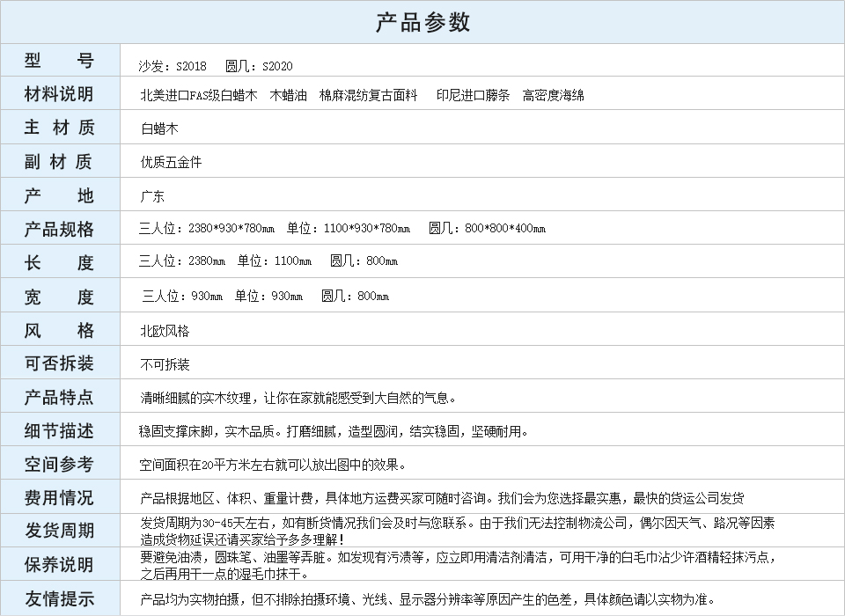Click the 友情提示 notice text
The height and width of the screenshot is (616, 845).
pyautogui.click(x=428, y=599)
